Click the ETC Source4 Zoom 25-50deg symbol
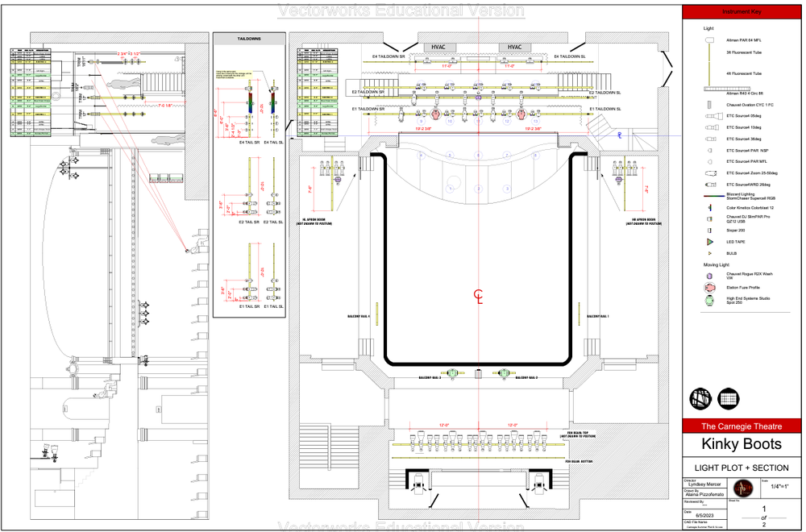This screenshot has height=532, width=806. 710,173
